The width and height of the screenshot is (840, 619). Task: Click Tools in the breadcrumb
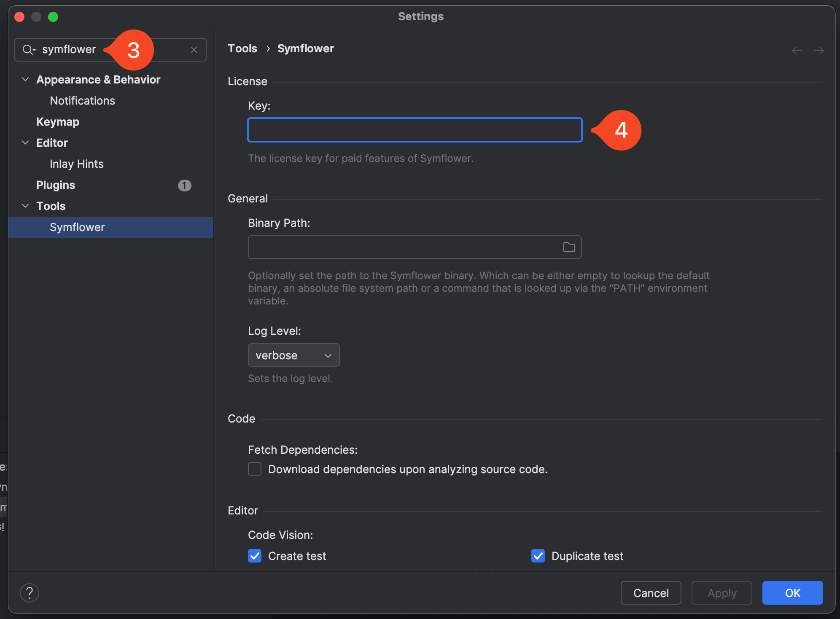point(242,48)
